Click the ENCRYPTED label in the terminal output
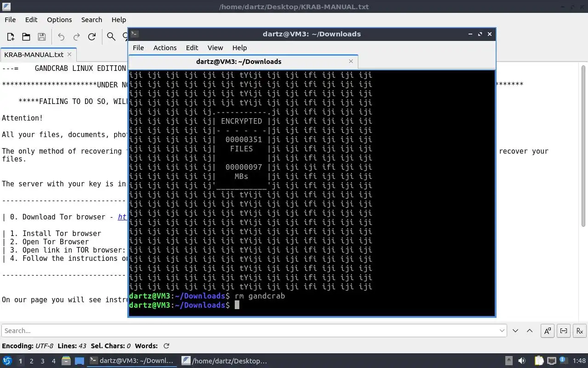 point(241,121)
